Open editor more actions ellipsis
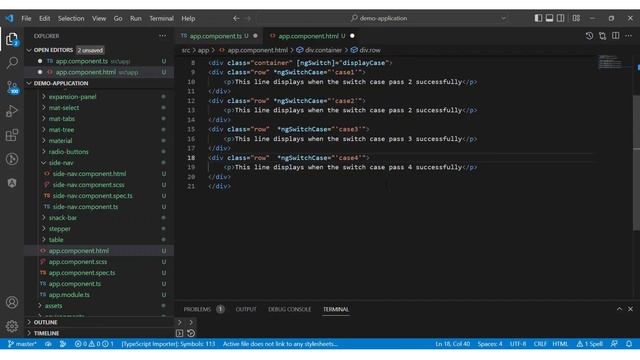640x360 pixels. coord(628,36)
